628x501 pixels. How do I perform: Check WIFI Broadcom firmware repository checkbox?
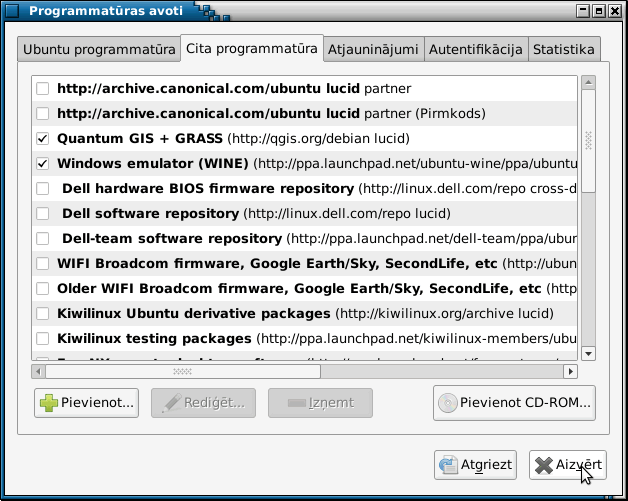42,264
